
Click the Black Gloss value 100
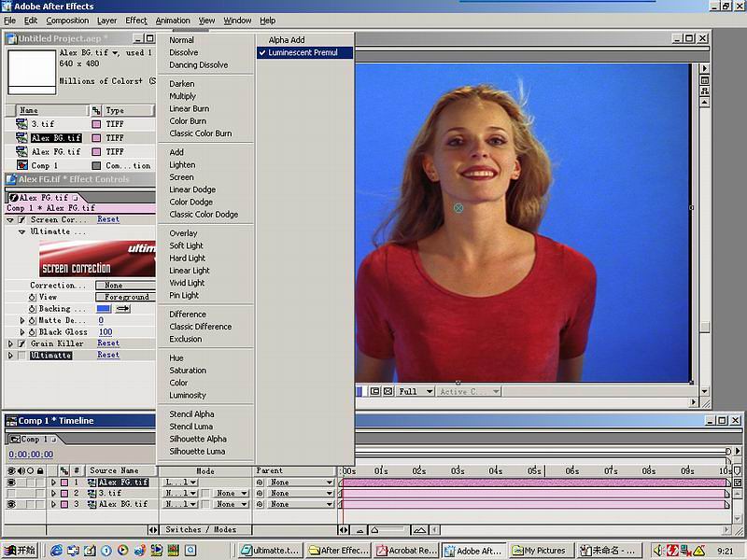pos(106,332)
